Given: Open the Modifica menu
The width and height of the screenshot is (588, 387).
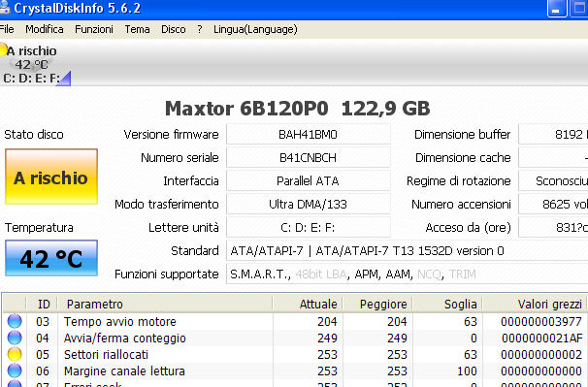Looking at the screenshot, I should coord(45,29).
